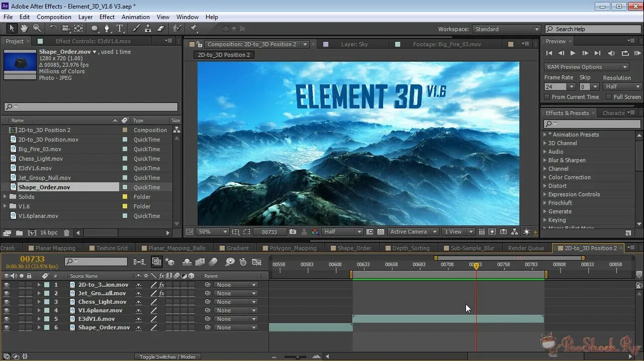Click the Frame Blending enable icon
Screen dimensions: 644x361
pos(200,262)
